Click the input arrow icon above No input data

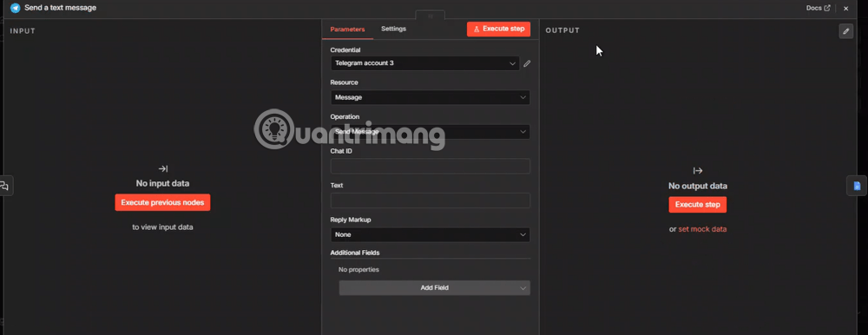[163, 169]
